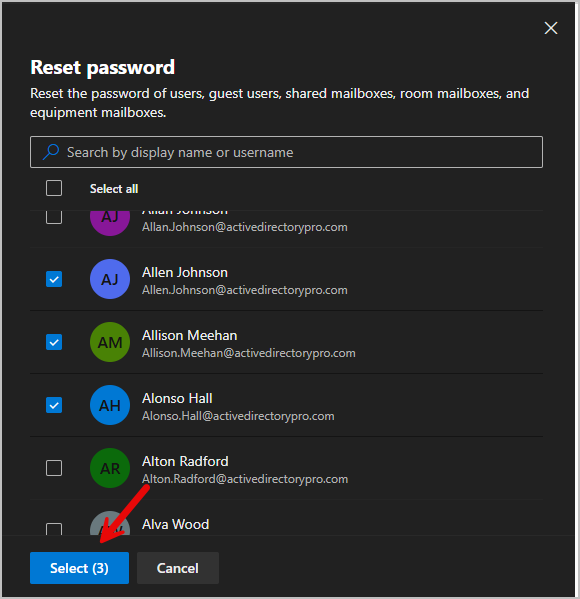This screenshot has height=599, width=580.
Task: Click the name Alton Radford
Action: [185, 461]
